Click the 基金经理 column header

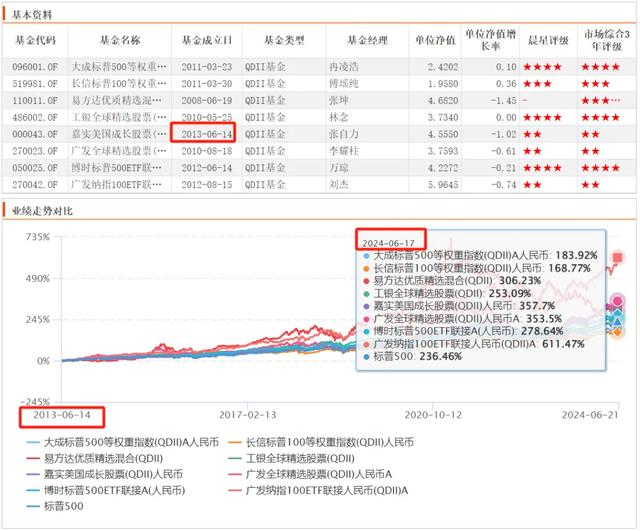367,40
